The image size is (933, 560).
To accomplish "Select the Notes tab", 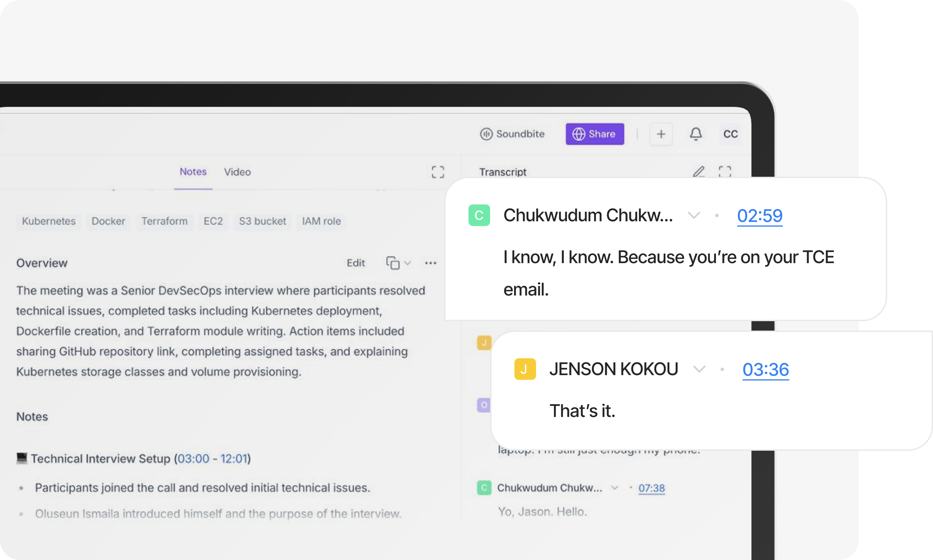I will point(193,172).
